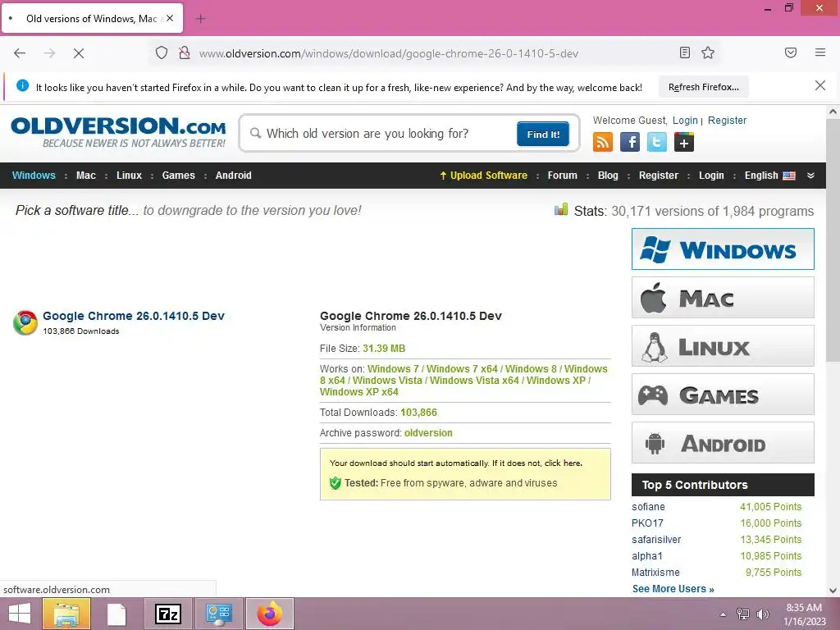840x630 pixels.
Task: Open a new tab with plus button
Action: point(200,19)
